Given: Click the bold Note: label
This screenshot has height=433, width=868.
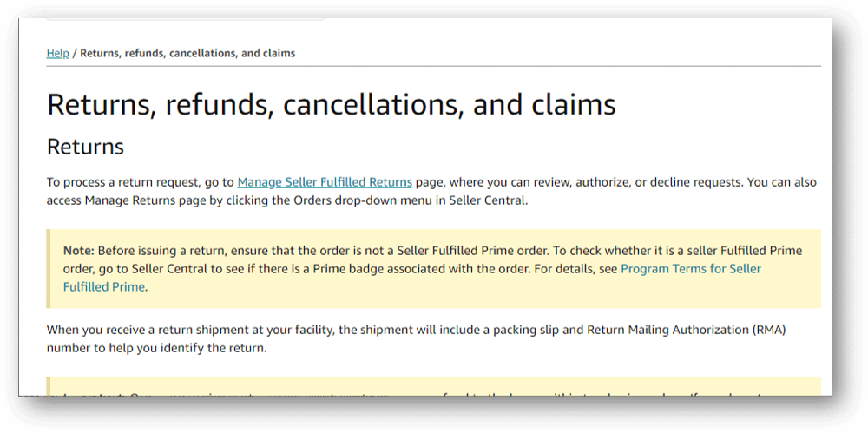Looking at the screenshot, I should point(79,251).
